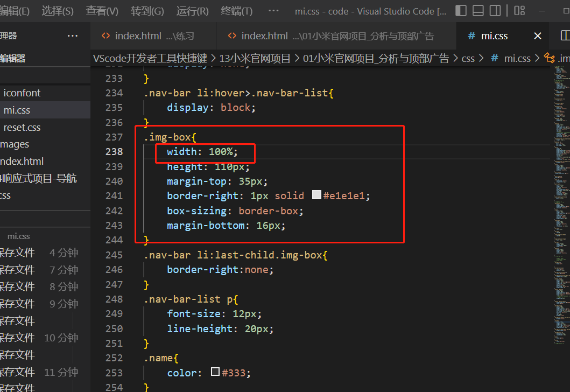
Task: Switch to index.html 01小米官网项目 tab
Action: (x=336, y=36)
